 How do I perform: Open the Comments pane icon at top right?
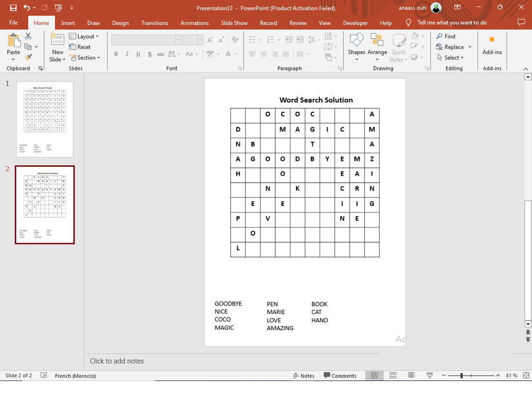point(521,22)
